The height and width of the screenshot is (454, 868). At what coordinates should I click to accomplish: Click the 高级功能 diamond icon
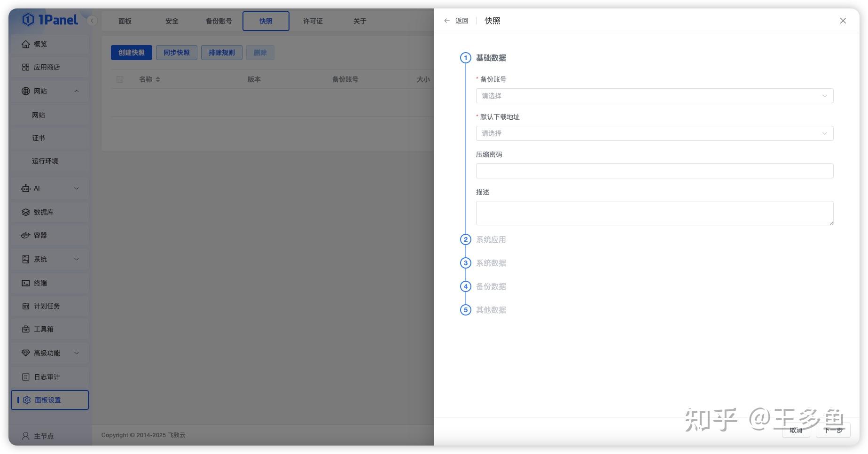26,353
